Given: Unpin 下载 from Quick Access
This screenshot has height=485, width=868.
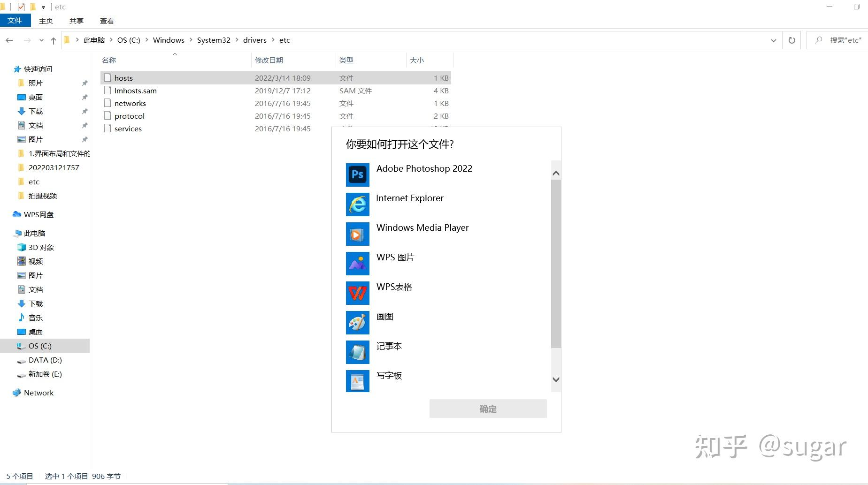Looking at the screenshot, I should pos(84,111).
